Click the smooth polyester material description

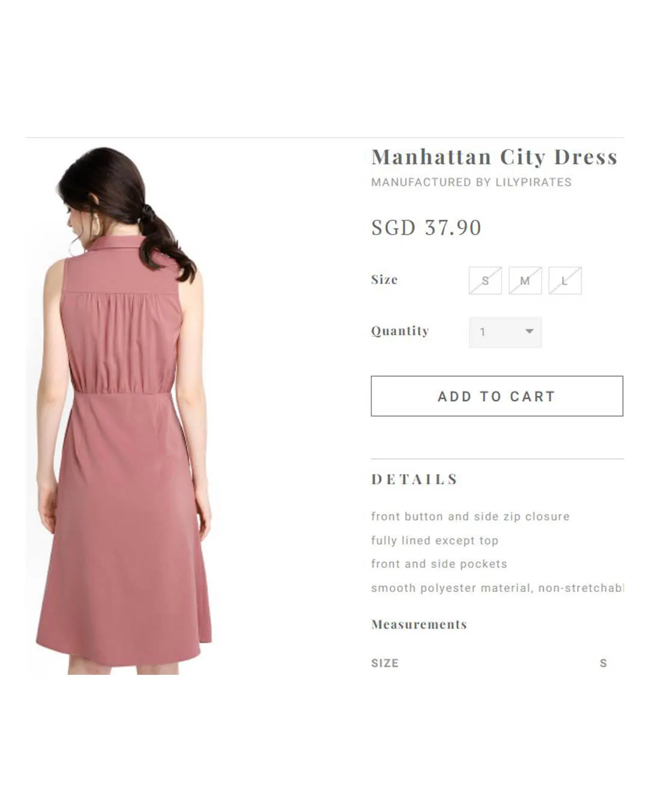coord(497,588)
